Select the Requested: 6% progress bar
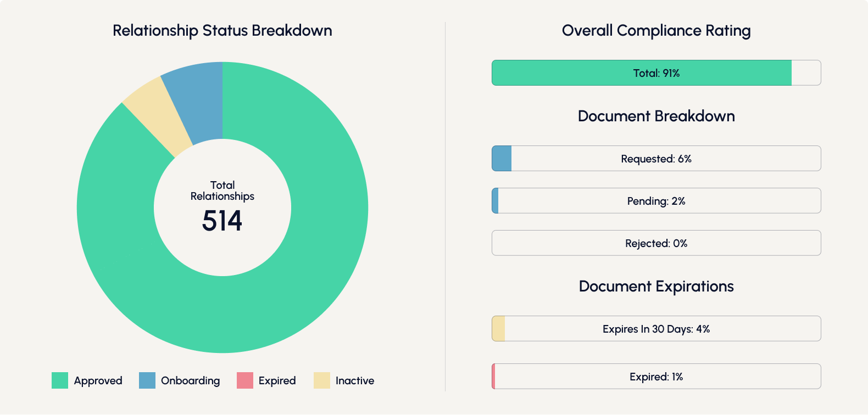 pyautogui.click(x=656, y=159)
